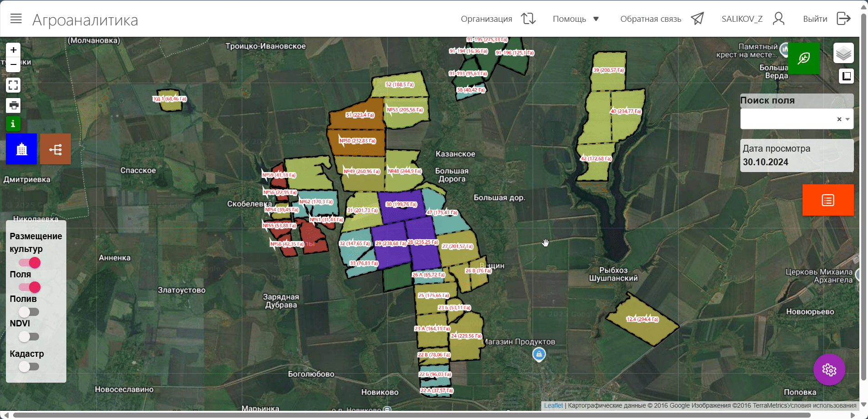This screenshot has height=419, width=868.
Task: Open the map layers control
Action: 843,54
